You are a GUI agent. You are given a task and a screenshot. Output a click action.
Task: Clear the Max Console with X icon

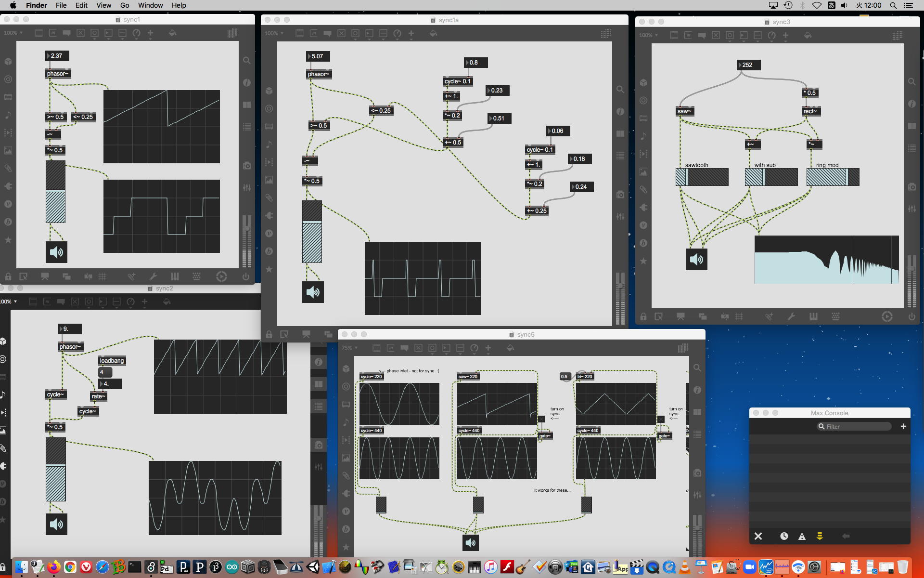coord(758,536)
